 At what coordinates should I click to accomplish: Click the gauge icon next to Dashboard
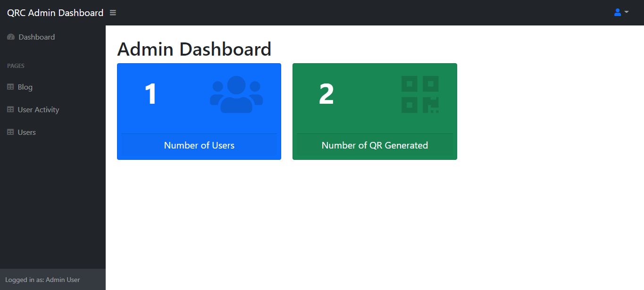11,37
